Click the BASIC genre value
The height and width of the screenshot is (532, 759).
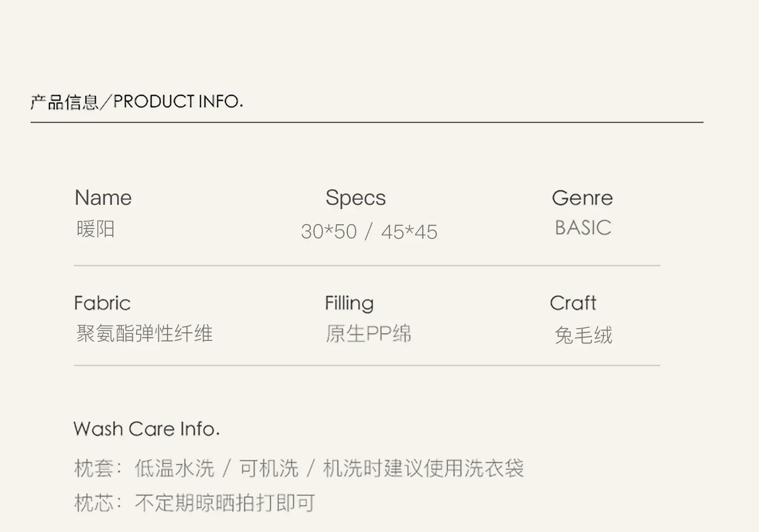tap(583, 228)
